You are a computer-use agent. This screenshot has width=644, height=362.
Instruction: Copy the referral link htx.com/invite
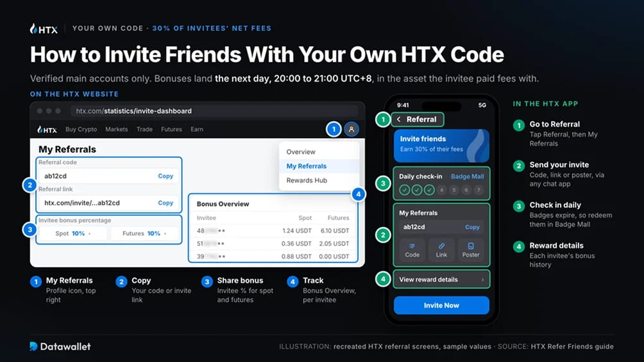coord(165,203)
